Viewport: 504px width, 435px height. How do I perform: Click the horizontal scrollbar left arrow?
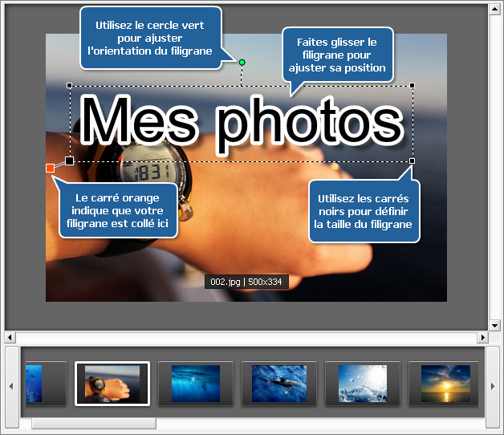(10, 337)
